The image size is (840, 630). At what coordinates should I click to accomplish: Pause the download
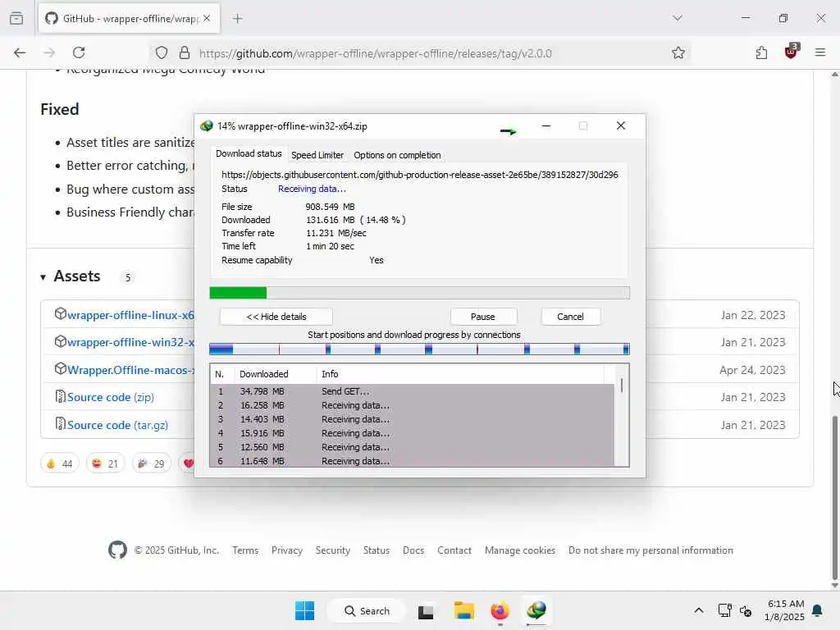(483, 317)
